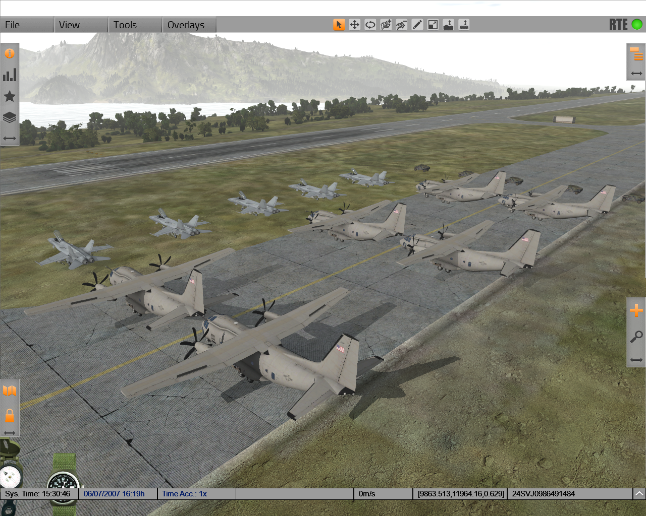
Task: Choose the rotate tool in toolbar
Action: (370, 25)
